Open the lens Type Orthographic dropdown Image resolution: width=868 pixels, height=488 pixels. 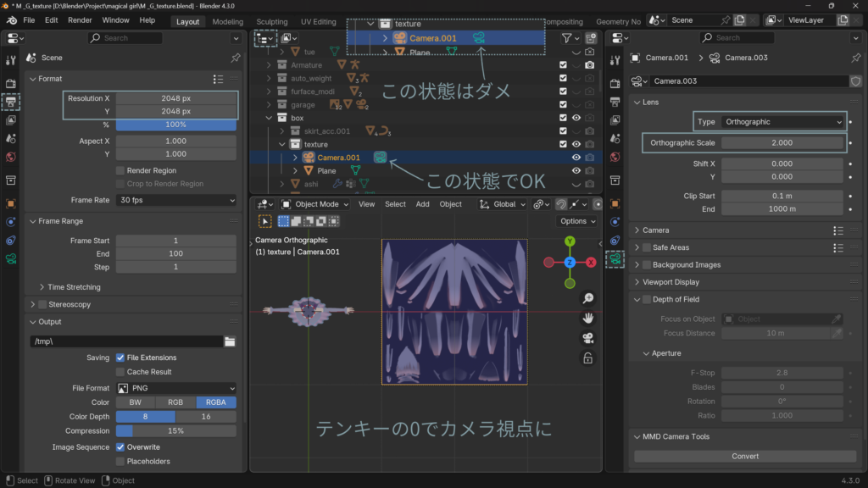[x=782, y=122]
